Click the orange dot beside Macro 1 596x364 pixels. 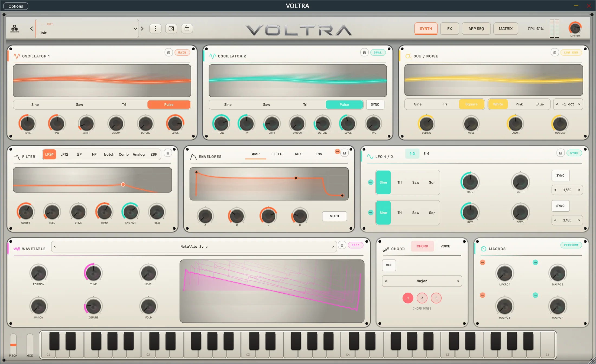[482, 262]
